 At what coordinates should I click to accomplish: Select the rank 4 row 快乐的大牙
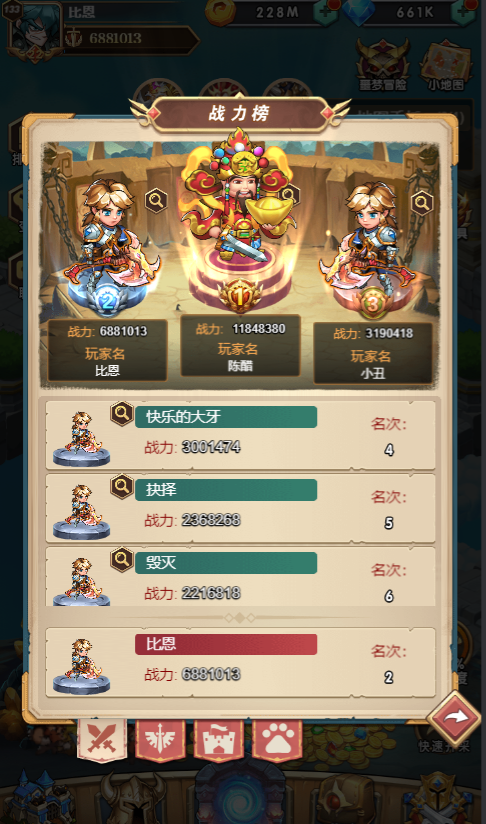[x=241, y=435]
